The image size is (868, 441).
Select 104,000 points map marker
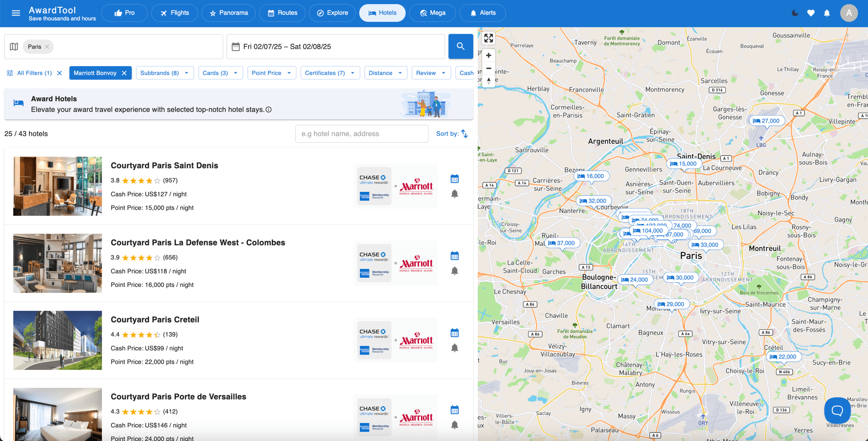(648, 231)
